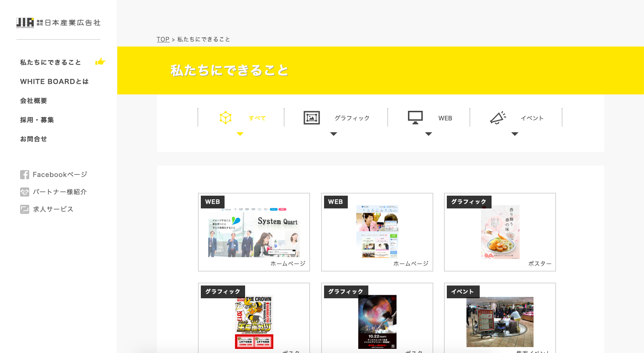Image resolution: width=644 pixels, height=353 pixels.
Task: Click ポスター caption under spring food poster
Action: pyautogui.click(x=540, y=264)
